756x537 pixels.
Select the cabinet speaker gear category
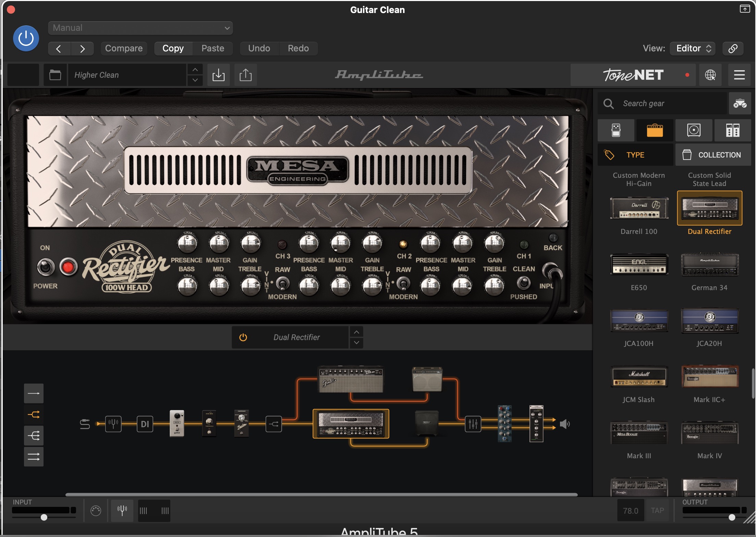coord(694,130)
